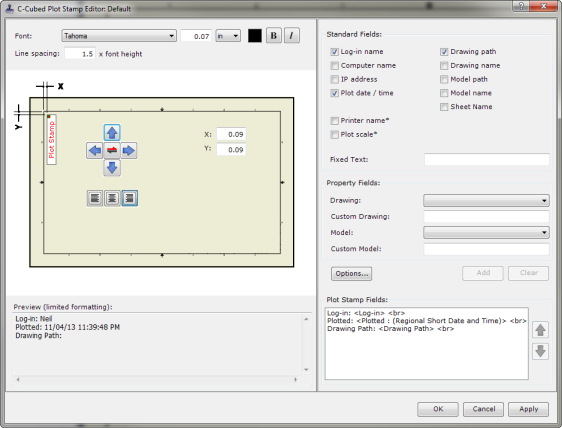562x428 pixels.
Task: Enable the Computer name checkbox
Action: pyautogui.click(x=334, y=66)
